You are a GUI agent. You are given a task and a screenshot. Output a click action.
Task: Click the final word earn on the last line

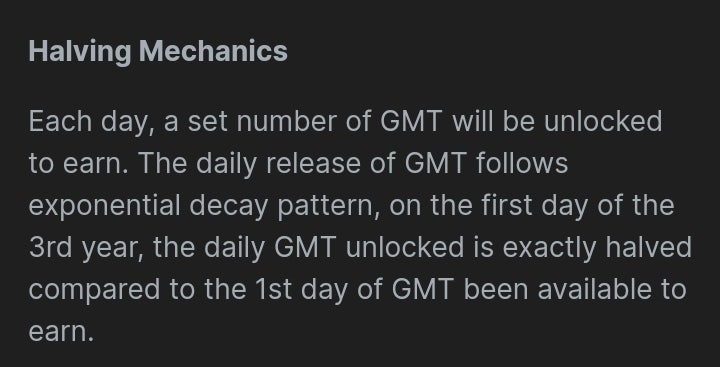[61, 332]
